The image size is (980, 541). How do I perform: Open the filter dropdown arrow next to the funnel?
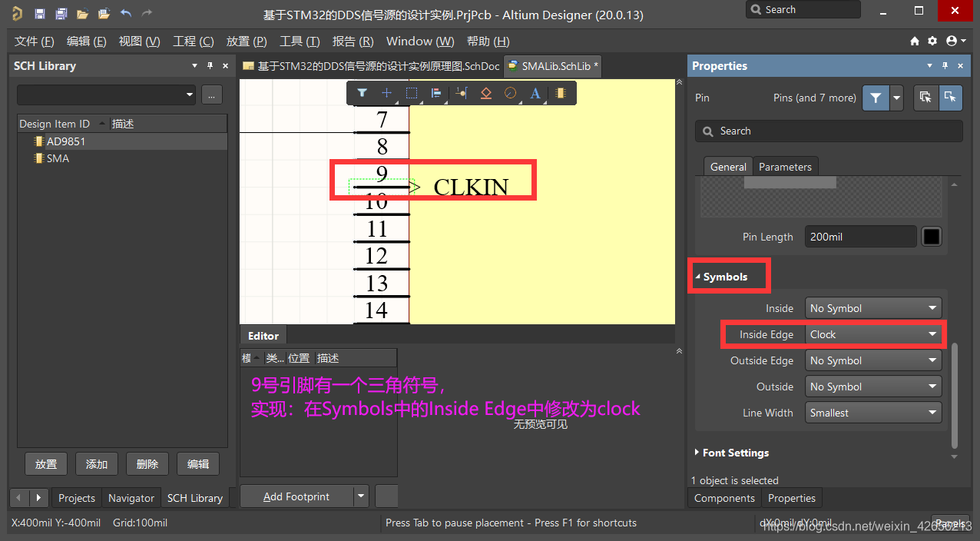896,98
